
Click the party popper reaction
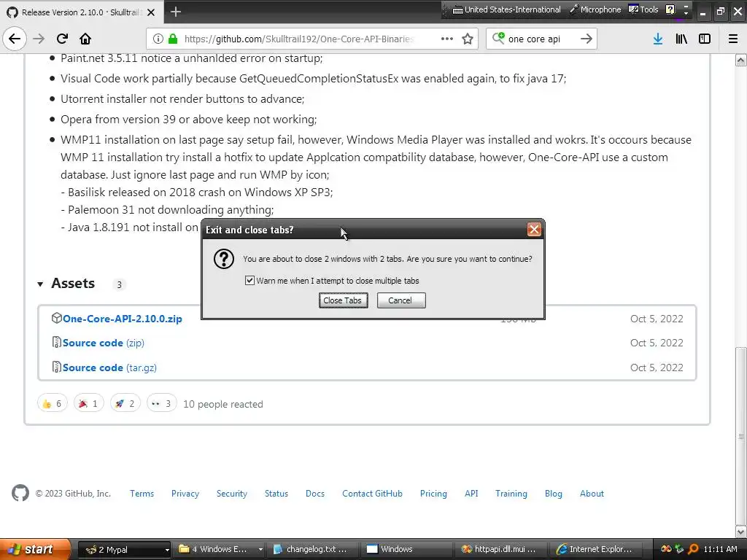[x=88, y=404]
